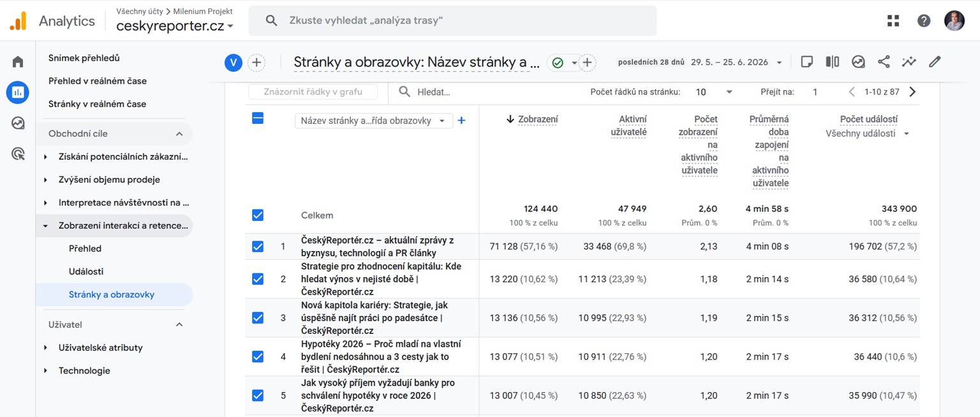Sort by Průměrná doba zapojení column

(x=770, y=151)
